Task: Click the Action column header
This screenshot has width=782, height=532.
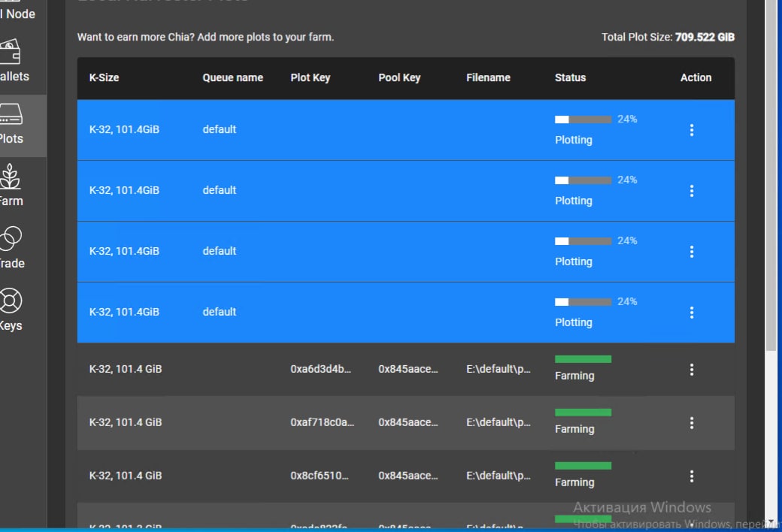Action: pos(696,78)
